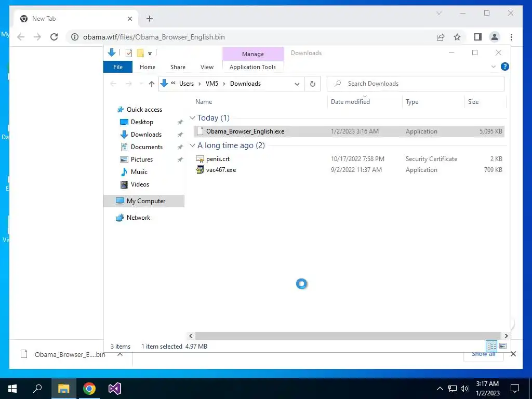Customize Quick Access Toolbar dropdown
Screen dimensions: 532x399
pos(150,54)
